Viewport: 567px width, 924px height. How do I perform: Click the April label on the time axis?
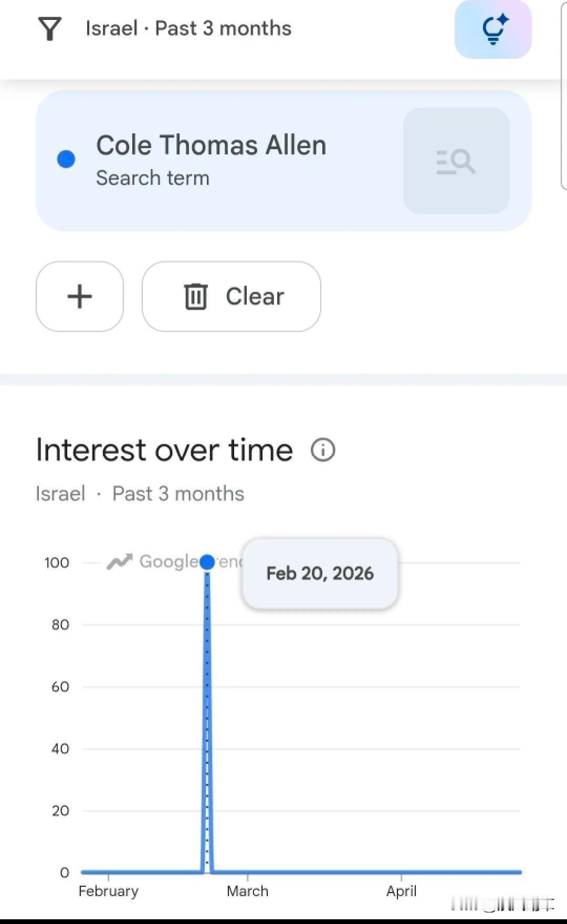pos(402,891)
